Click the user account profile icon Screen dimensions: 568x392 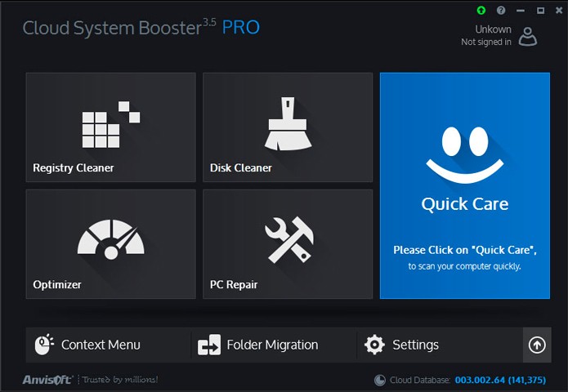coord(528,37)
